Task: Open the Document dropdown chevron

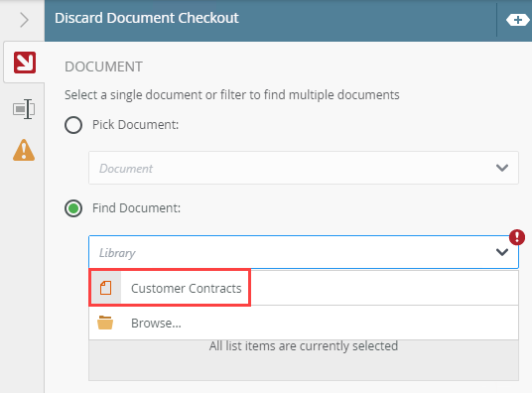Action: (x=502, y=168)
